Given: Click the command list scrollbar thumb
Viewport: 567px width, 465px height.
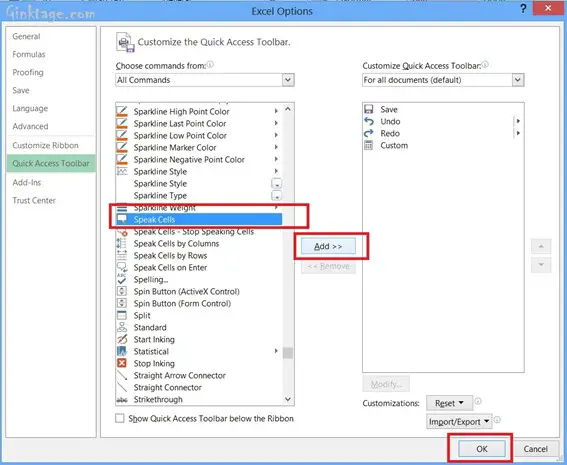Looking at the screenshot, I should coord(288,353).
